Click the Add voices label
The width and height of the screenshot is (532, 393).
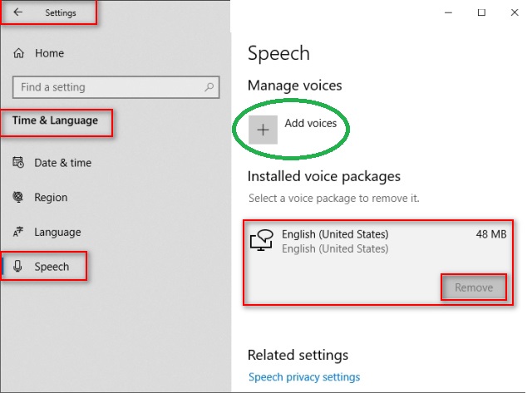coord(310,123)
